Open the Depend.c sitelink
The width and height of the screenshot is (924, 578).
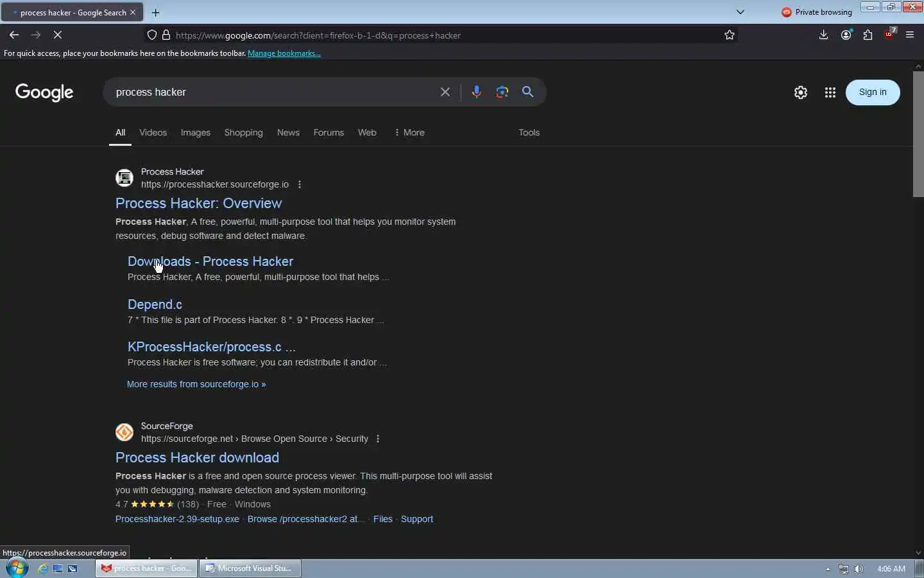click(155, 304)
